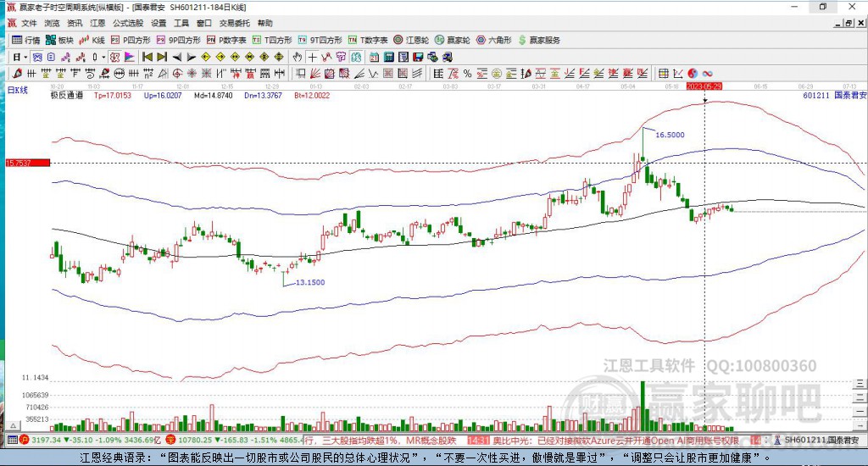Open the 设置 menu

coord(159,23)
